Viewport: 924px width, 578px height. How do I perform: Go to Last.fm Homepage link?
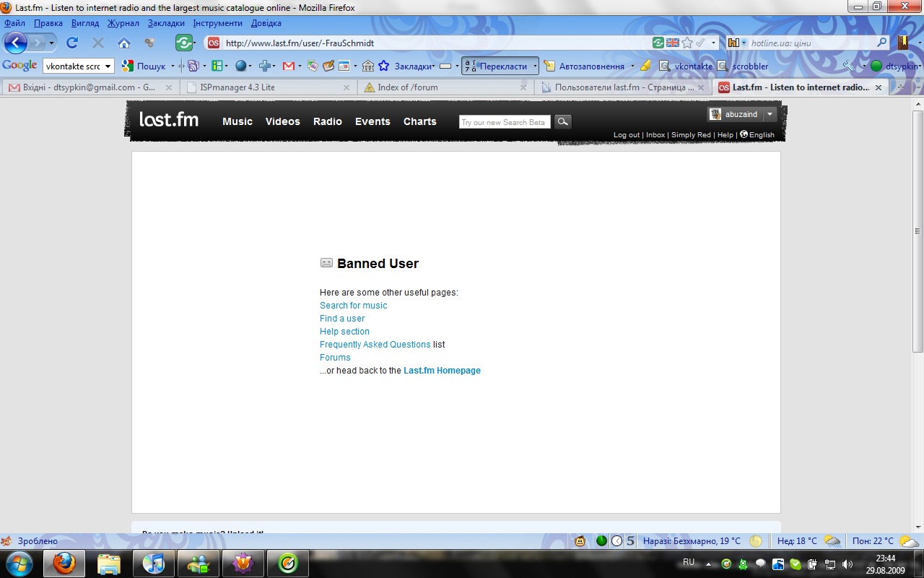(x=442, y=371)
